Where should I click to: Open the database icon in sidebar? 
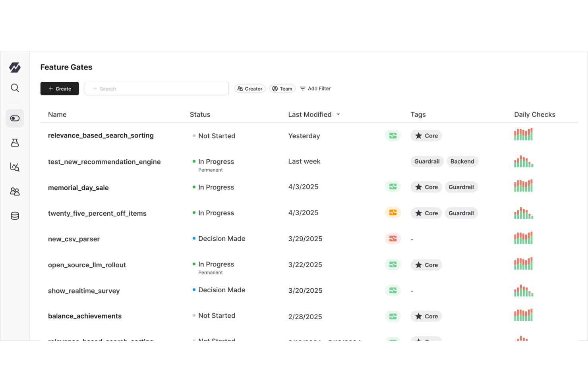point(15,216)
